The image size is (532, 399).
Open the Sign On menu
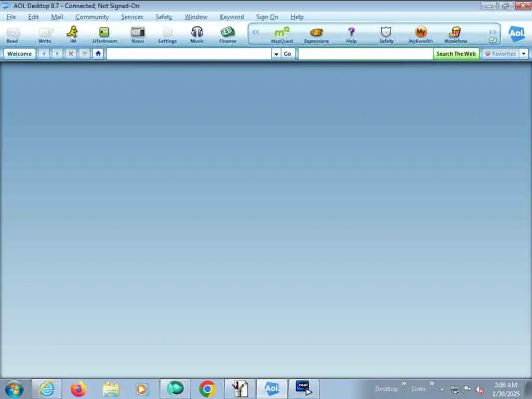[x=267, y=17]
